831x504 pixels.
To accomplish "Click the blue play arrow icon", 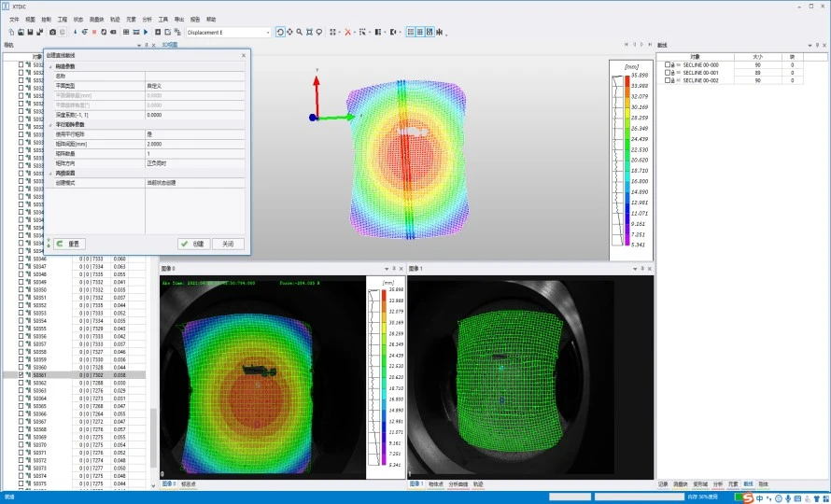I will 146,33.
